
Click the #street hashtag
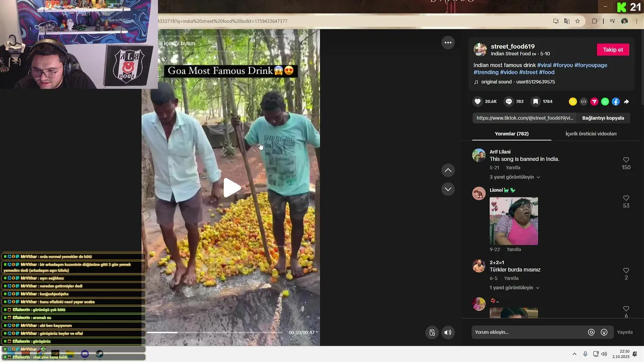click(528, 72)
